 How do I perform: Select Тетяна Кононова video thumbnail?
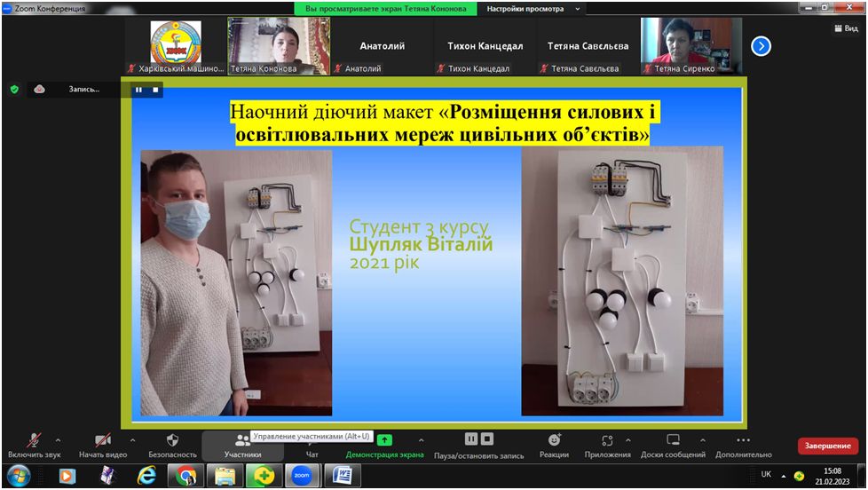tap(279, 46)
